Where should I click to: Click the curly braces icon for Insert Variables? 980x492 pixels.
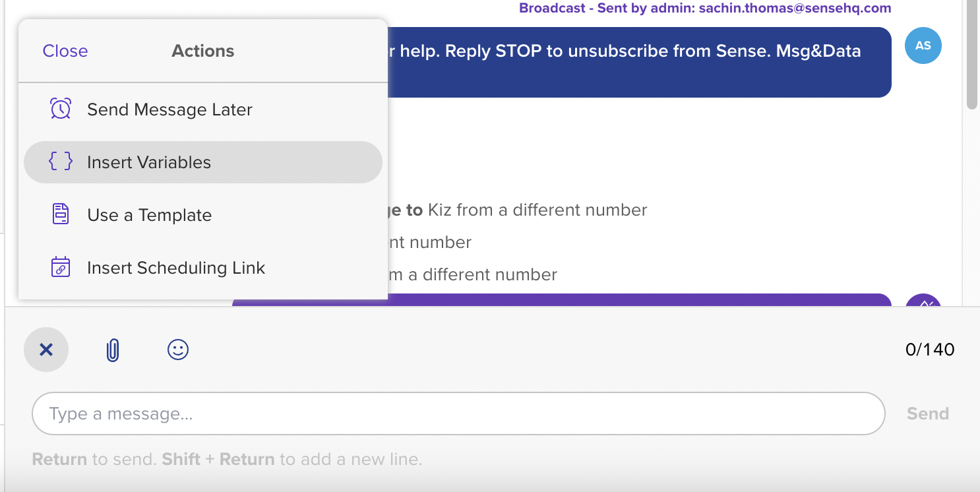pos(61,162)
